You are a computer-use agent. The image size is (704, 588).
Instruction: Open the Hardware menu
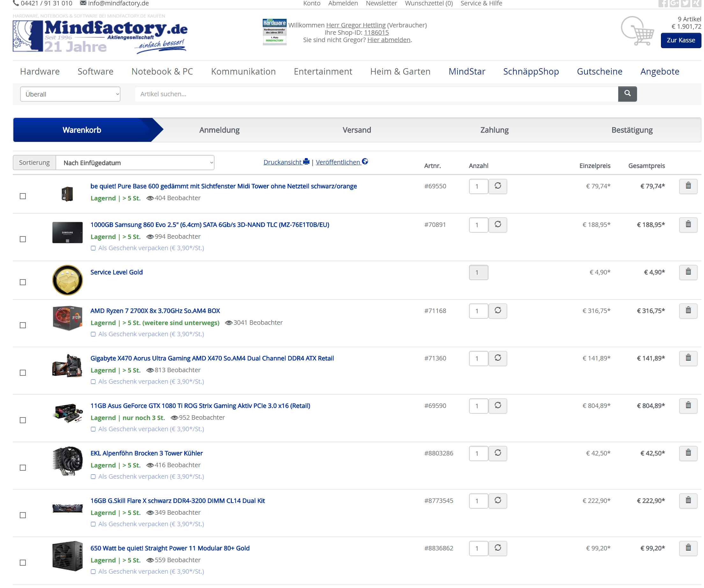tap(40, 71)
